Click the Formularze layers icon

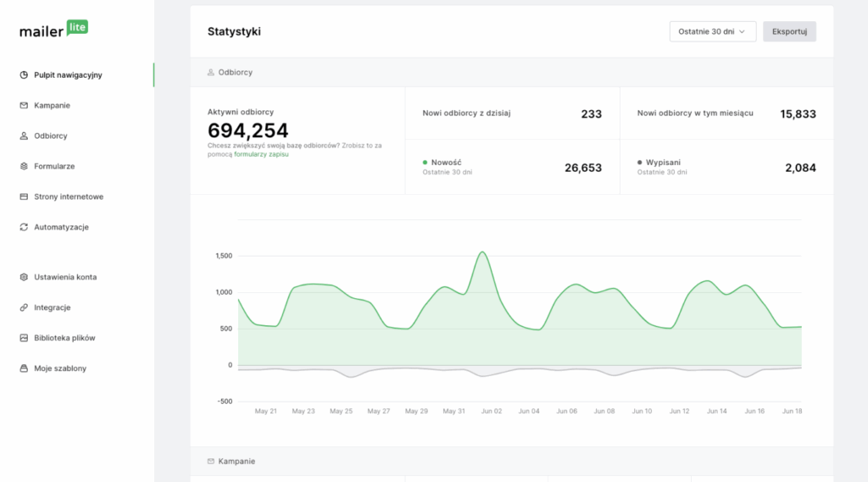24,166
